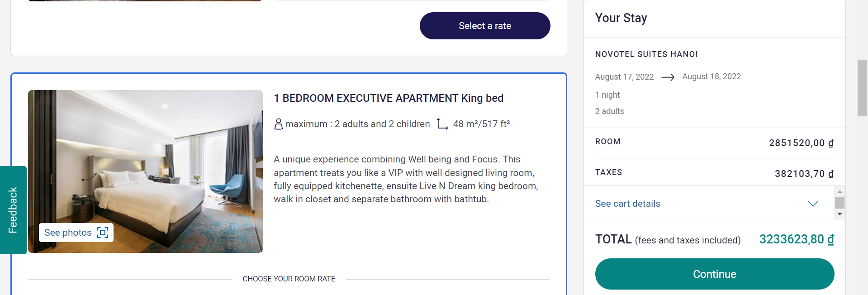Click the room price 2851520,00 ₫
The height and width of the screenshot is (295, 868).
point(802,143)
